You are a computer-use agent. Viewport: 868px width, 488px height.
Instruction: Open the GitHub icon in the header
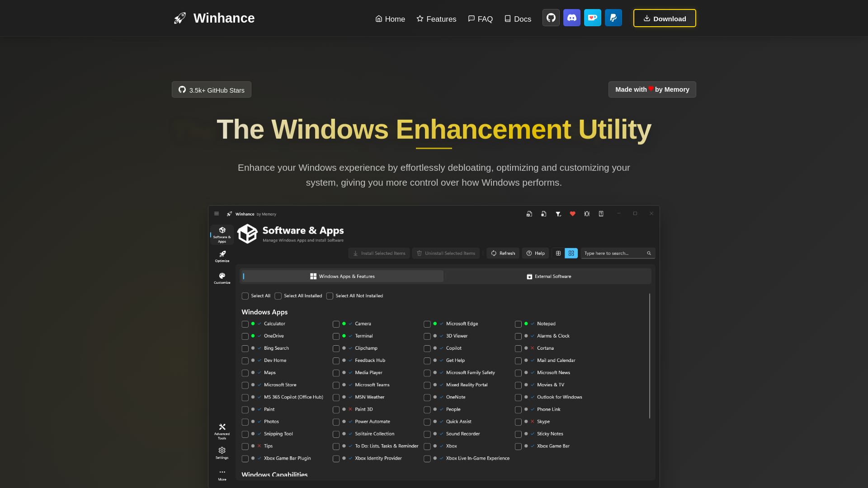[551, 18]
